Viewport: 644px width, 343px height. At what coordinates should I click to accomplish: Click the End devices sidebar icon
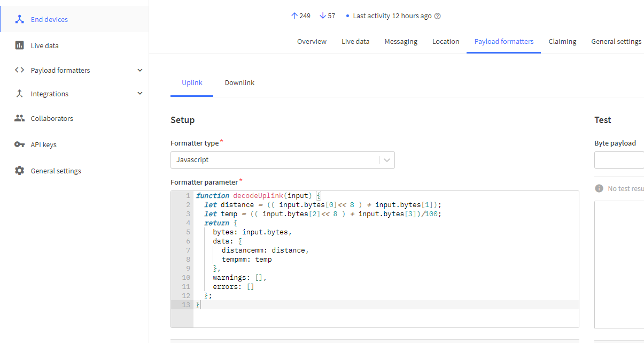20,19
